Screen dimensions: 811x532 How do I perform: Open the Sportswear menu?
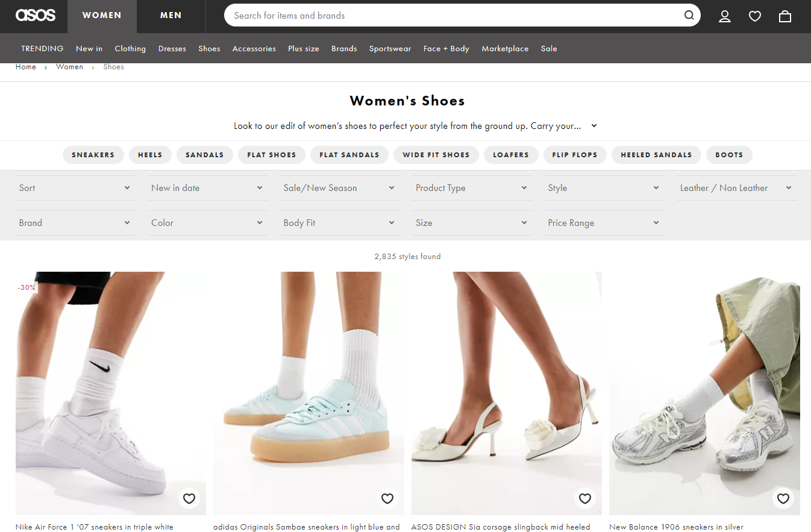tap(390, 49)
